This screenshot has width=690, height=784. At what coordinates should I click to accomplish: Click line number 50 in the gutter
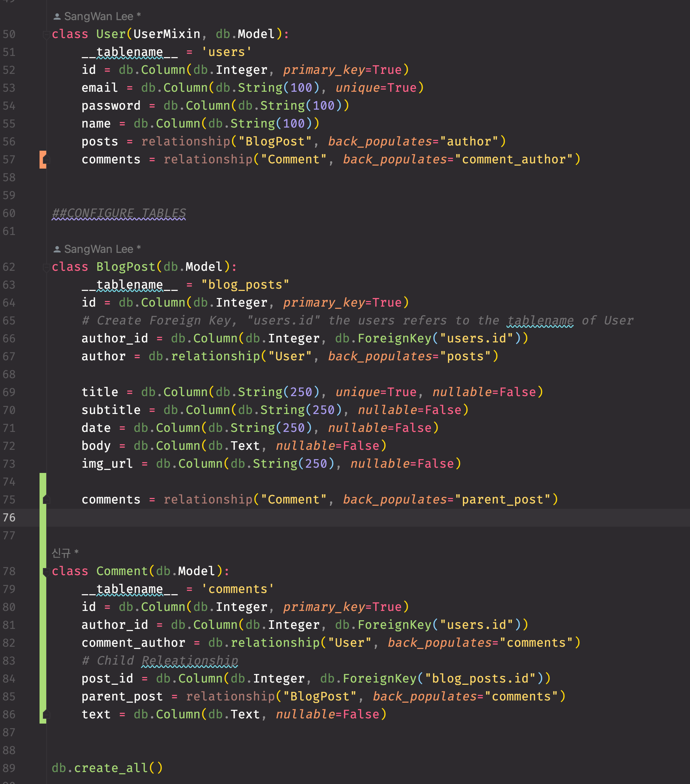click(9, 35)
